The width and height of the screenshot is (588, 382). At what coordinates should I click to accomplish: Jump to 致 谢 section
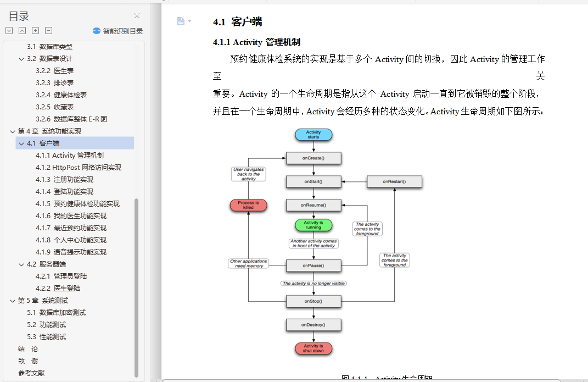pyautogui.click(x=28, y=361)
